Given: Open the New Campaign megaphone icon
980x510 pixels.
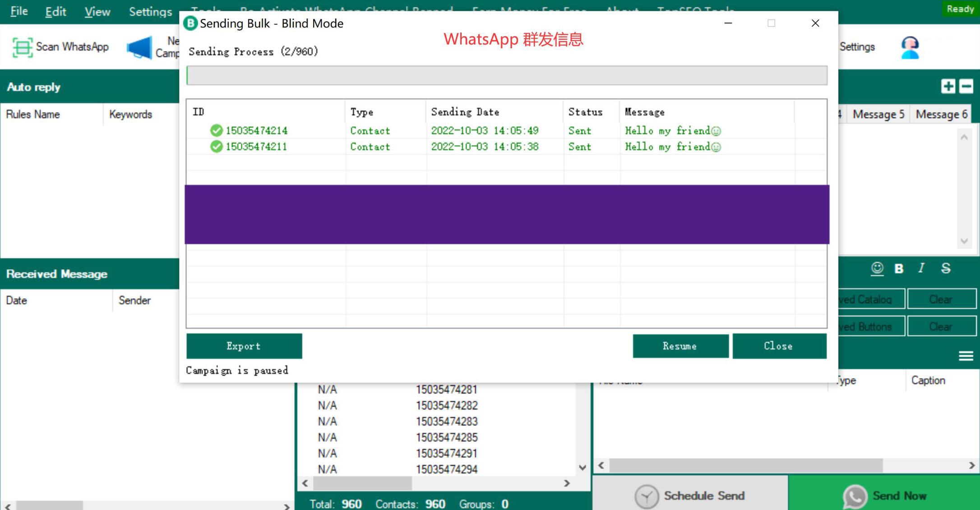Looking at the screenshot, I should click(139, 47).
